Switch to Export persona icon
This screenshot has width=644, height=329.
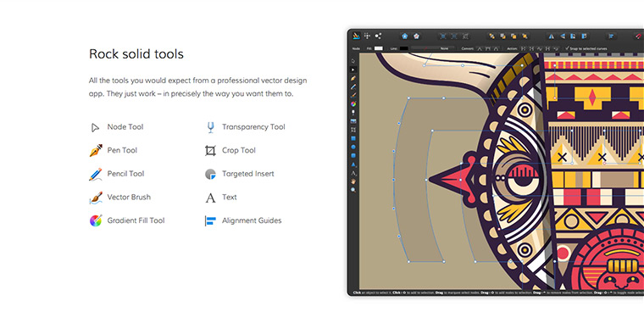tap(378, 36)
